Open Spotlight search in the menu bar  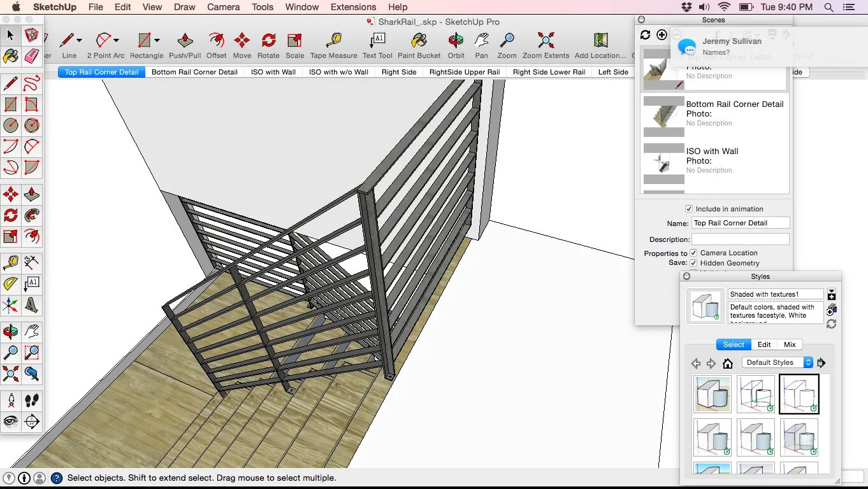click(x=828, y=7)
